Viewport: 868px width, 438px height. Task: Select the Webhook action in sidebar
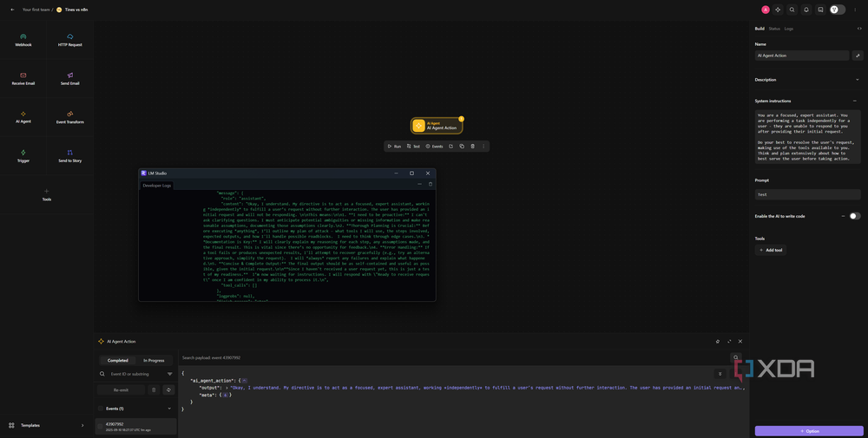23,40
